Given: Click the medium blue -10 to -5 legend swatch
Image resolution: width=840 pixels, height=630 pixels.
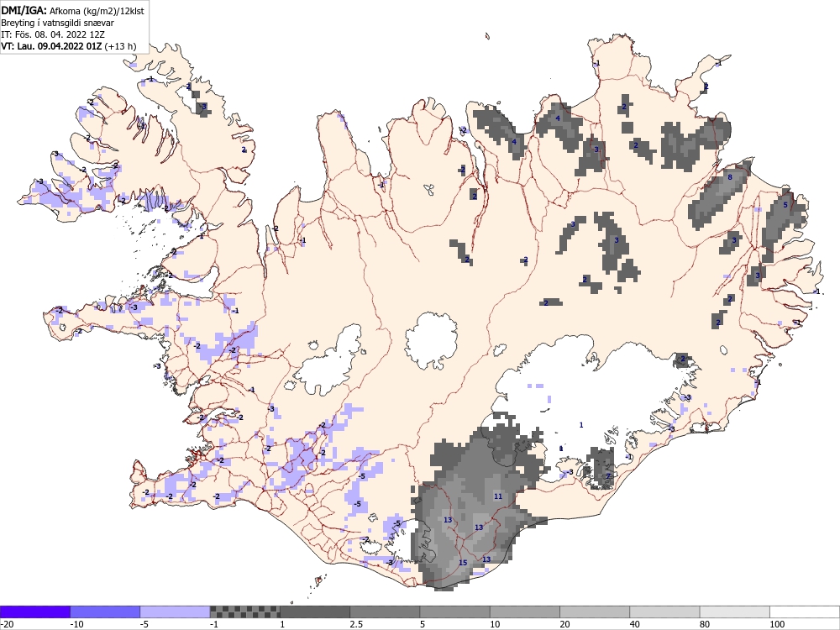Looking at the screenshot, I should click(x=105, y=612).
